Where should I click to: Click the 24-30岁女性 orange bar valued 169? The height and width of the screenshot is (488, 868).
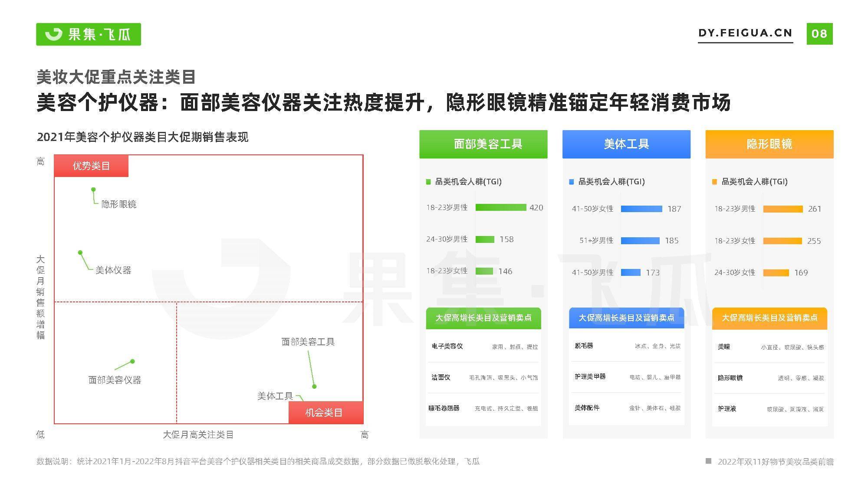point(776,272)
